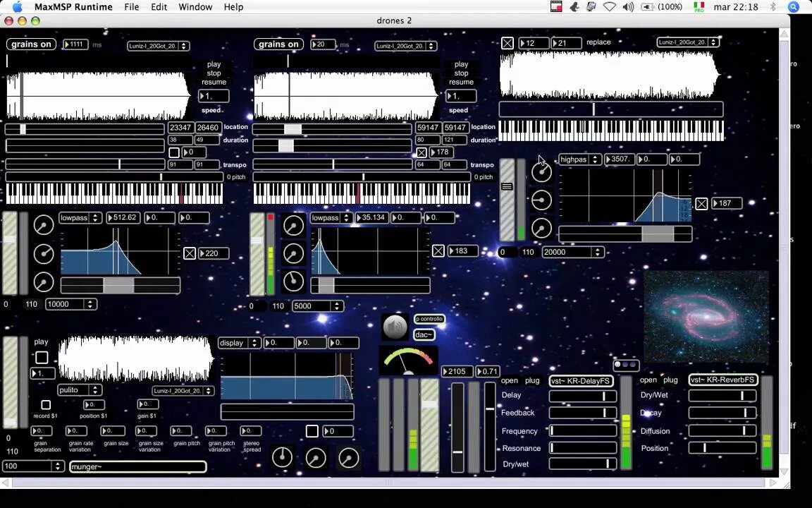
Task: Click the three-dot indicator above the delay meter
Action: tap(626, 365)
